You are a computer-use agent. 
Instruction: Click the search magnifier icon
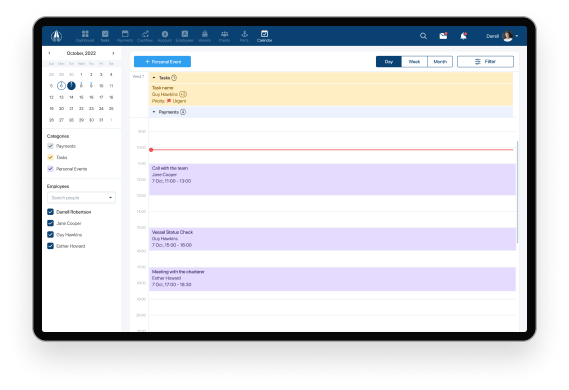click(423, 36)
